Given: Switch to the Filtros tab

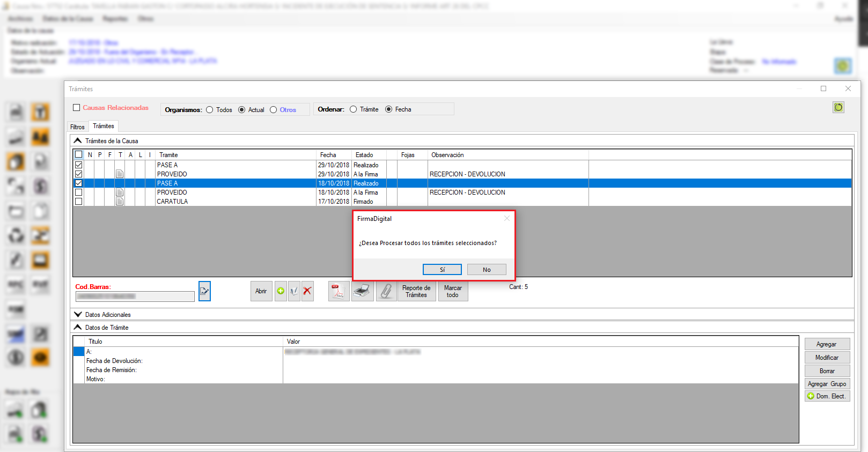Looking at the screenshot, I should 77,127.
